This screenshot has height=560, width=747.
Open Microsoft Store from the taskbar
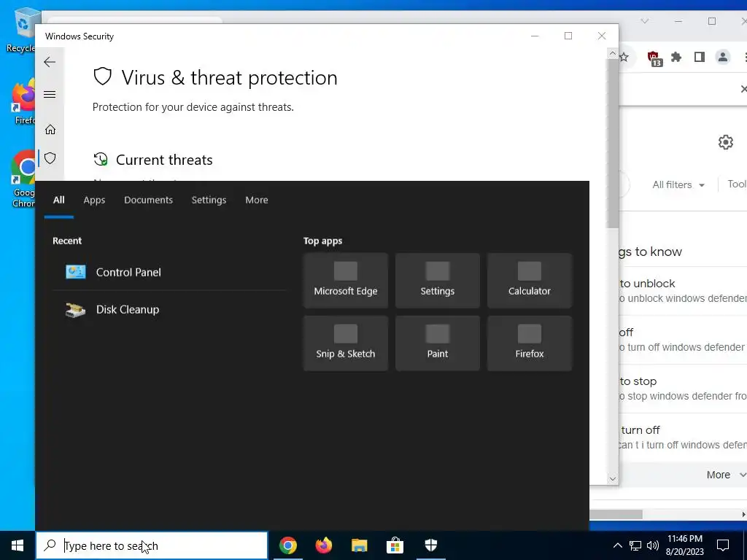point(395,545)
